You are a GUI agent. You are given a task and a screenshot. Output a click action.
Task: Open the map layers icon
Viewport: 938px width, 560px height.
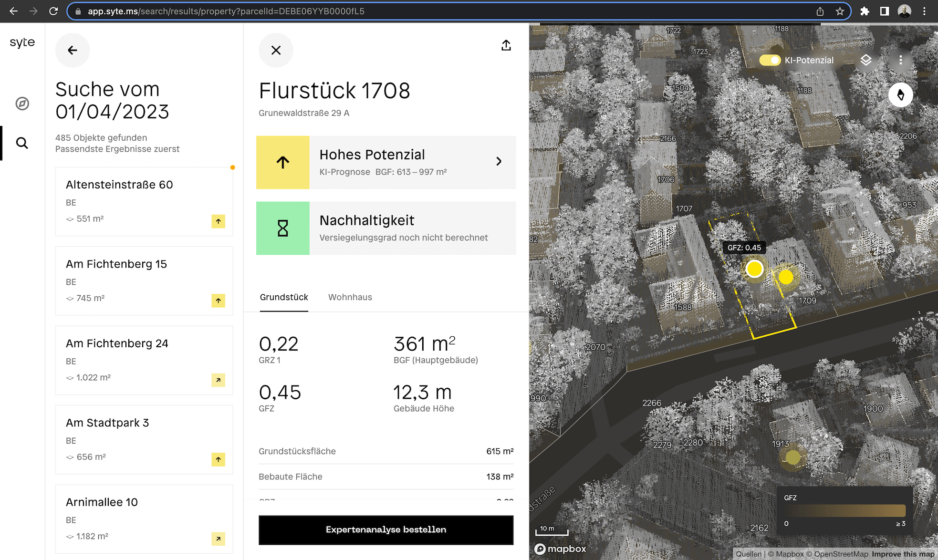coord(865,60)
